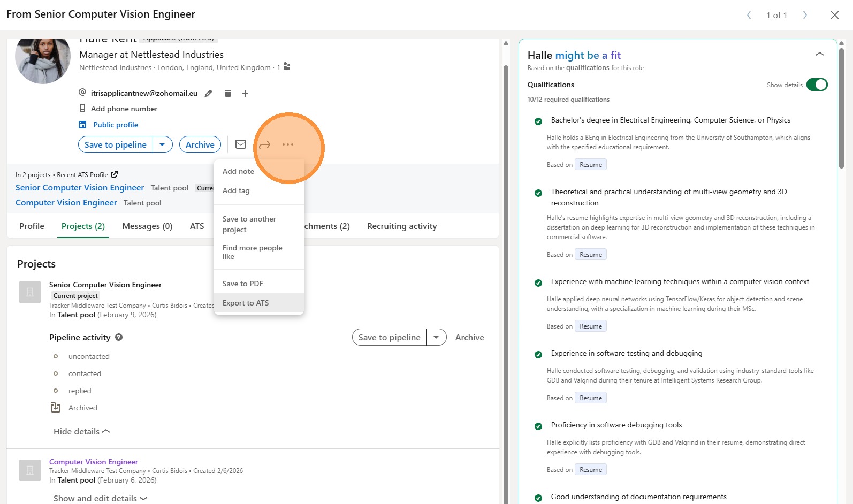Expand the Save to pipeline dropdown arrow

(162, 144)
